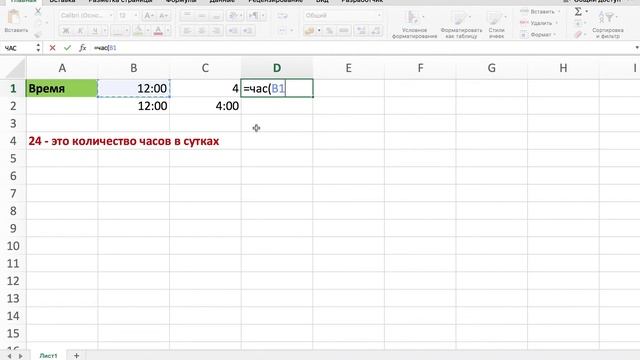Viewport: 640px width, 360px height.
Task: Click the cell borders icon
Action: tap(117, 31)
